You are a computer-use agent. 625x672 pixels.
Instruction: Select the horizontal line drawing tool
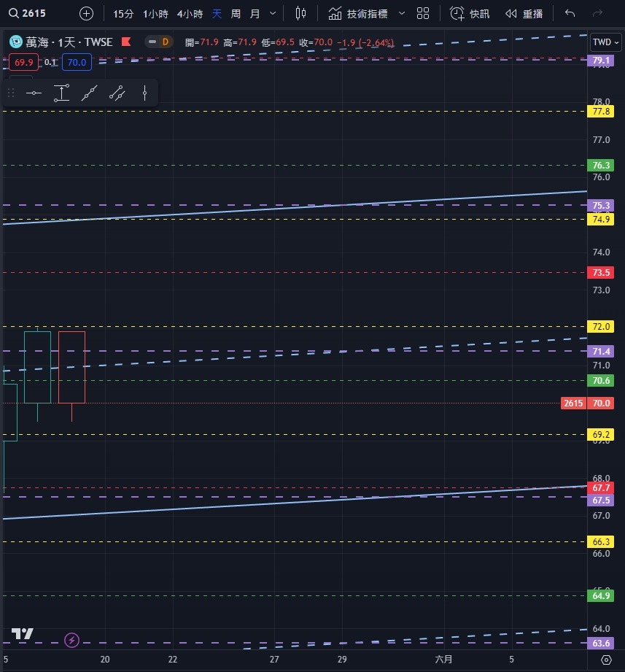pyautogui.click(x=34, y=93)
